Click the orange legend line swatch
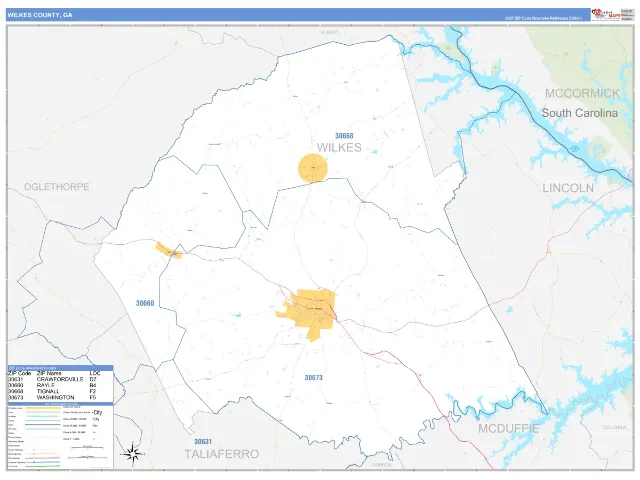The height and width of the screenshot is (480, 640). [42, 408]
